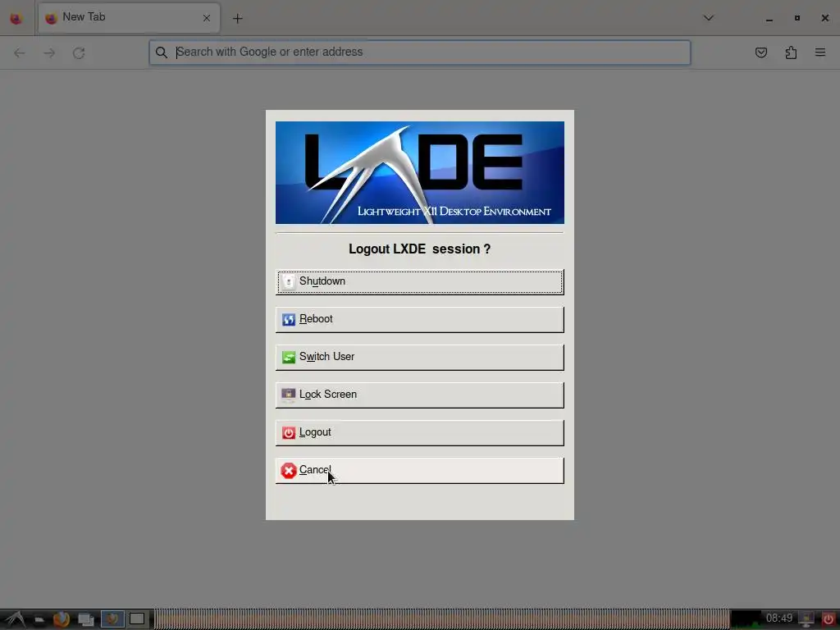The image size is (840, 630).
Task: Select the Lock Screen option
Action: click(x=419, y=395)
